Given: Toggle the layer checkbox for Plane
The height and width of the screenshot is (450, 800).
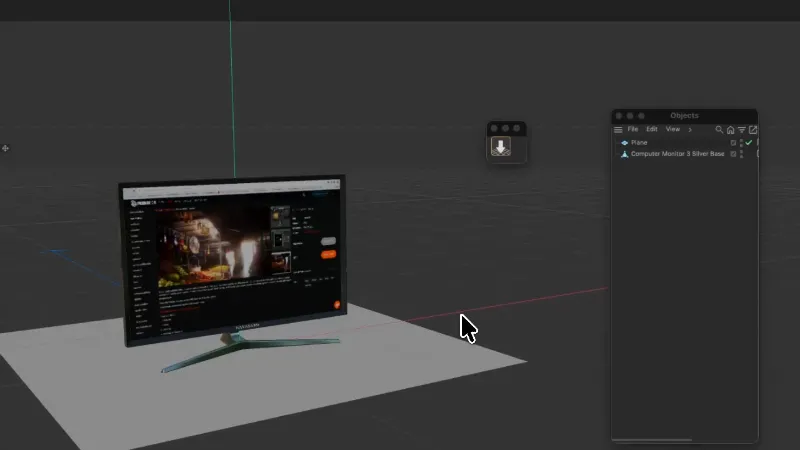Looking at the screenshot, I should 733,143.
